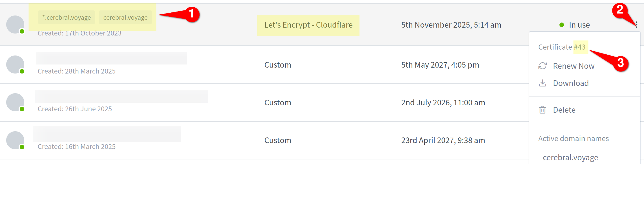
Task: Select Delete from the context menu
Action: click(x=564, y=110)
